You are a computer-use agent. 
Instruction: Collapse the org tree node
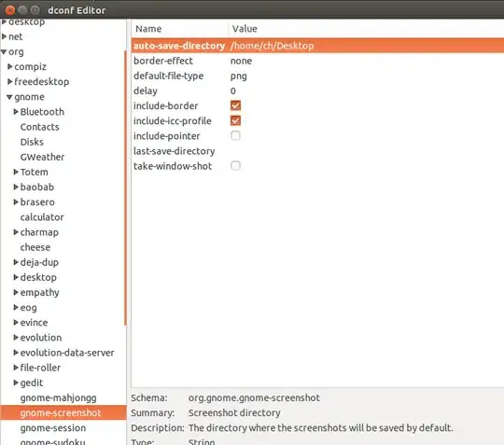tap(4, 51)
